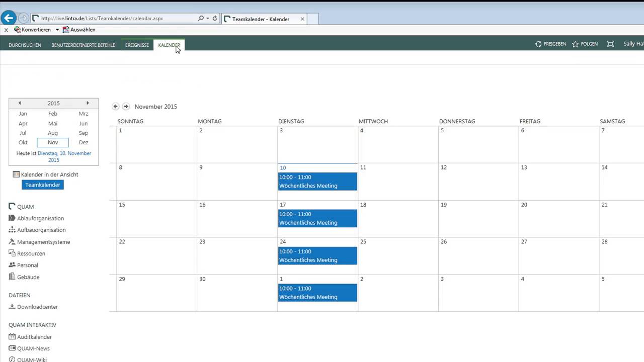Click the Auditkalender calendar icon
This screenshot has height=362, width=644.
(12, 337)
